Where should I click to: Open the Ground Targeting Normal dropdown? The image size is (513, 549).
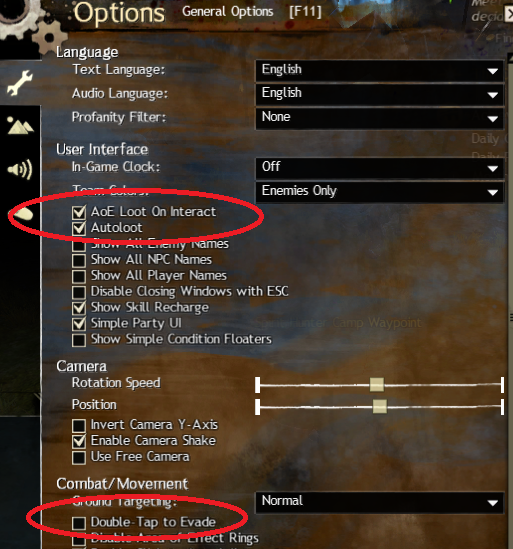pos(380,502)
